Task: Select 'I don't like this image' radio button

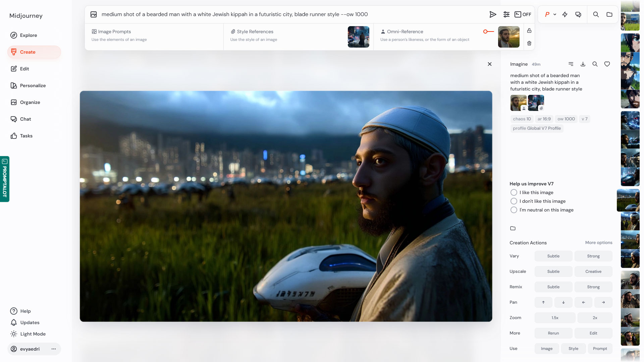Action: click(514, 201)
